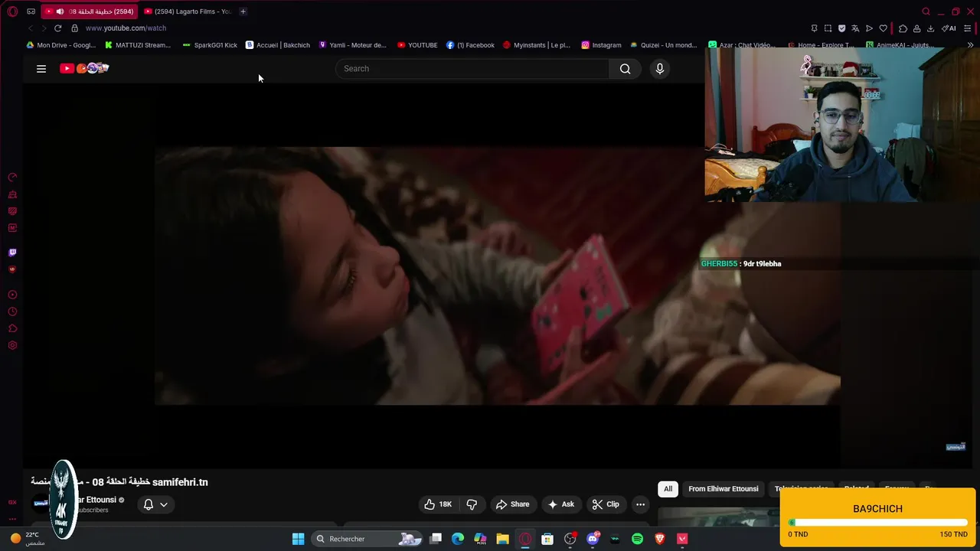This screenshot has width=980, height=551.
Task: Start voice search with microphone icon
Action: tap(660, 69)
